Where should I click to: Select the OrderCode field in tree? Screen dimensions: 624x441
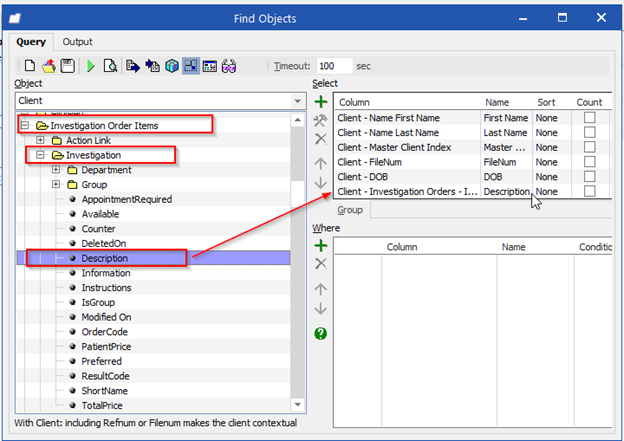click(105, 332)
